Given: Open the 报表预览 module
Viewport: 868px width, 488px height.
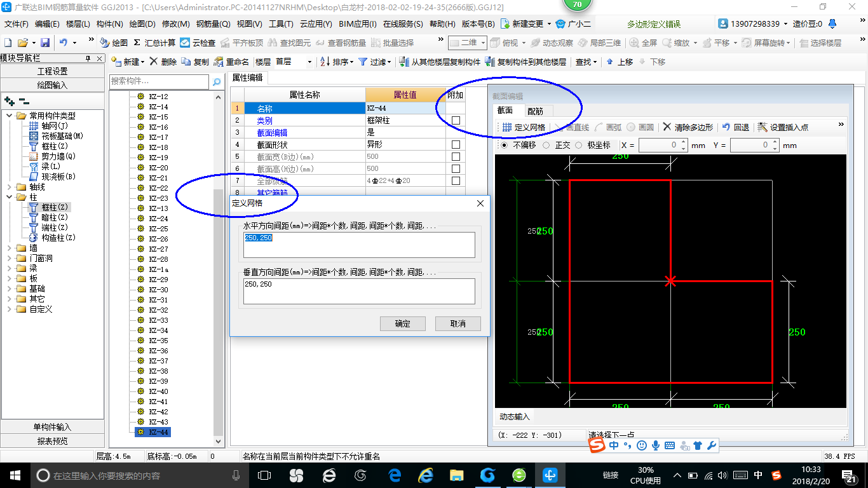Looking at the screenshot, I should [52, 441].
